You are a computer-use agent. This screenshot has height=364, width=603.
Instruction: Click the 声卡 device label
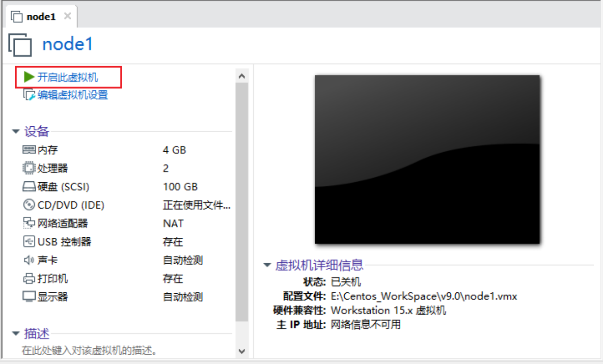coord(48,260)
